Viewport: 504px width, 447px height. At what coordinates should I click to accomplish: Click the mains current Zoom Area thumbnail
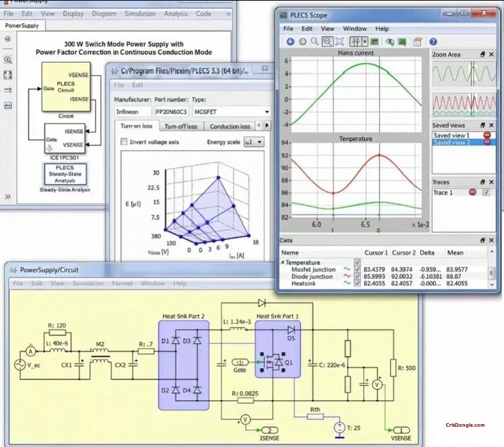click(x=464, y=74)
